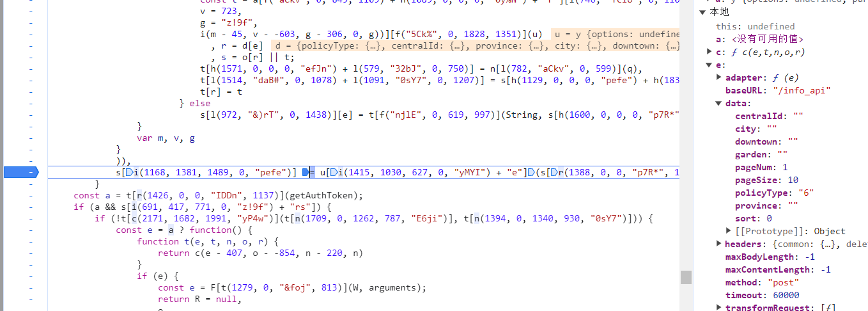
Task: Add breakpoint on 'const e = F[t(1279' line gutter
Action: [29, 287]
